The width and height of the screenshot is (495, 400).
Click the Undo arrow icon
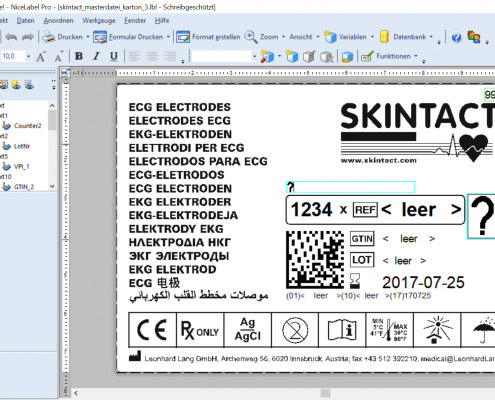(11, 37)
